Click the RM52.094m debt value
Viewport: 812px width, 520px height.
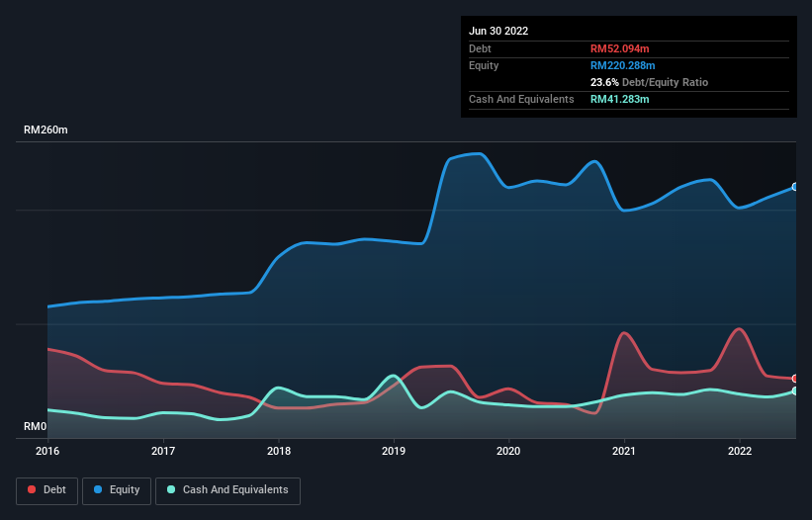[x=619, y=48]
